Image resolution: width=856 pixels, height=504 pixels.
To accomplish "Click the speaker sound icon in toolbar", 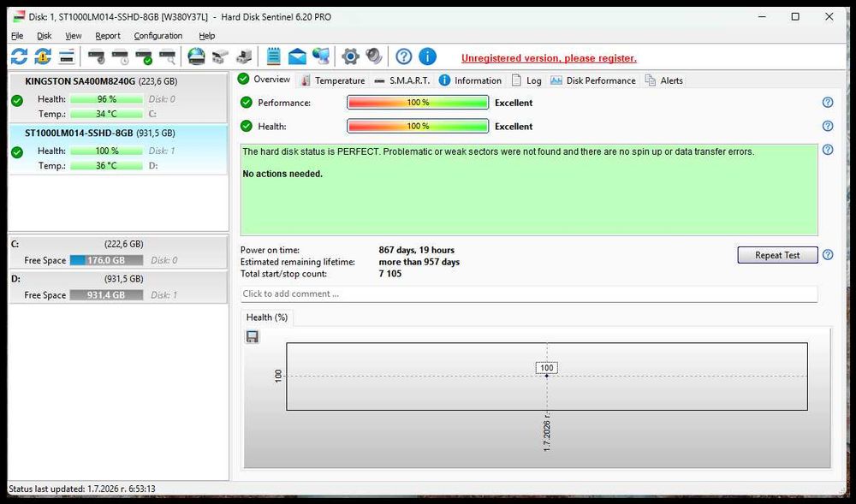I will [x=374, y=56].
